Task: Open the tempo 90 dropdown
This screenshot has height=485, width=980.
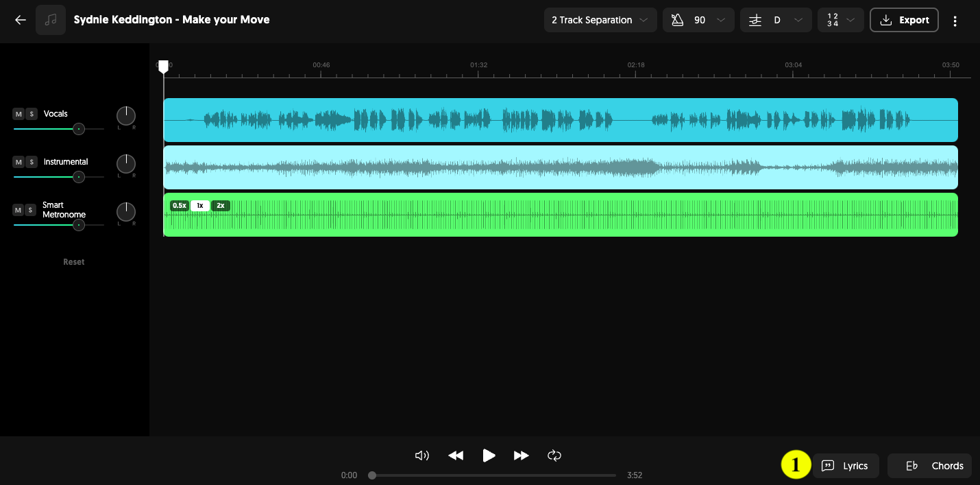Action: pyautogui.click(x=720, y=20)
